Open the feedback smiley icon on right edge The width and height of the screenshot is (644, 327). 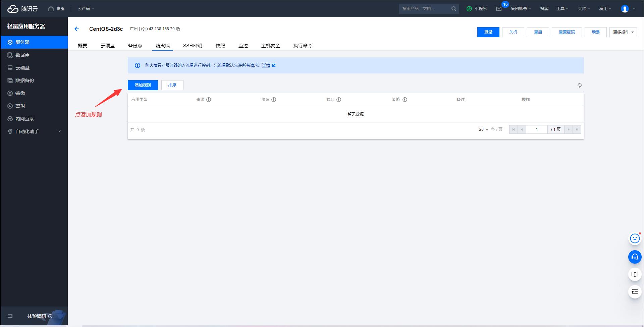[x=635, y=238]
